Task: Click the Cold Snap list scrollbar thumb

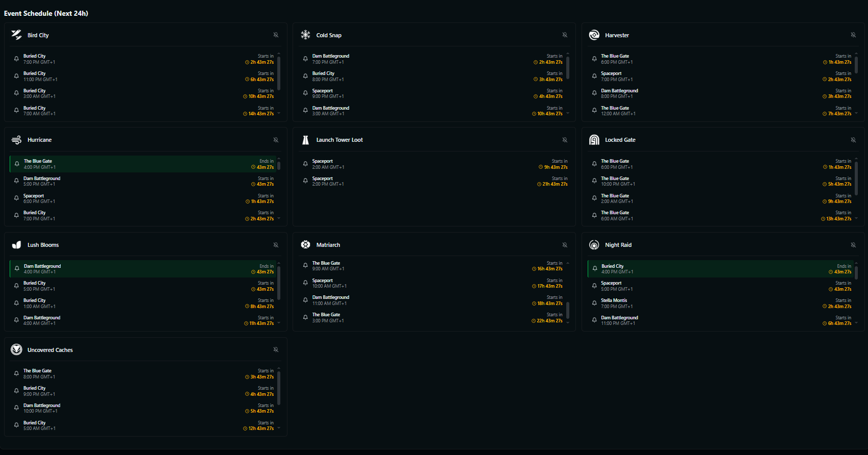Action: click(x=568, y=67)
